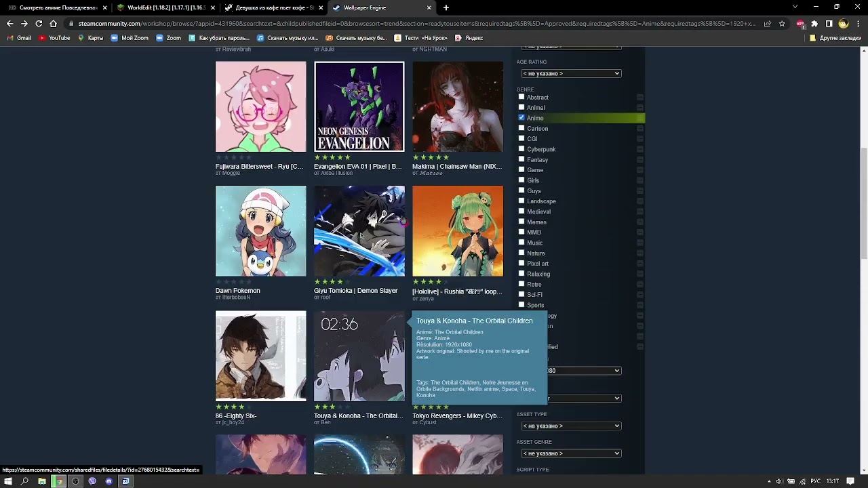
Task: Open the Яндекс bookmark
Action: [x=469, y=38]
